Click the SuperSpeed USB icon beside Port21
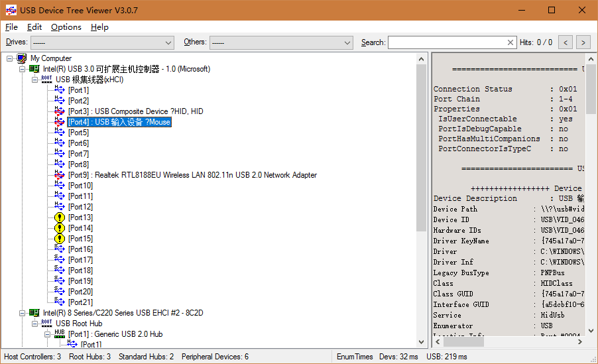 point(60,302)
